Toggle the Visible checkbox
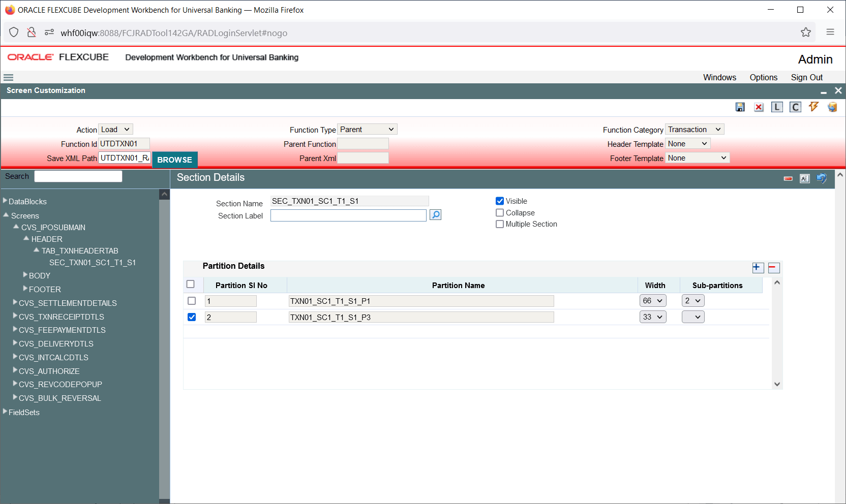846x504 pixels. click(x=500, y=201)
